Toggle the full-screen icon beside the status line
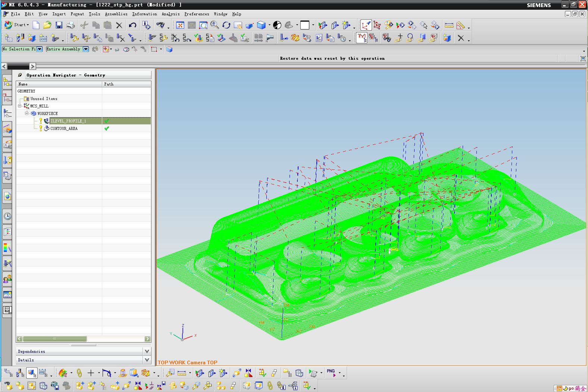The image size is (588, 392). pyautogui.click(x=583, y=58)
